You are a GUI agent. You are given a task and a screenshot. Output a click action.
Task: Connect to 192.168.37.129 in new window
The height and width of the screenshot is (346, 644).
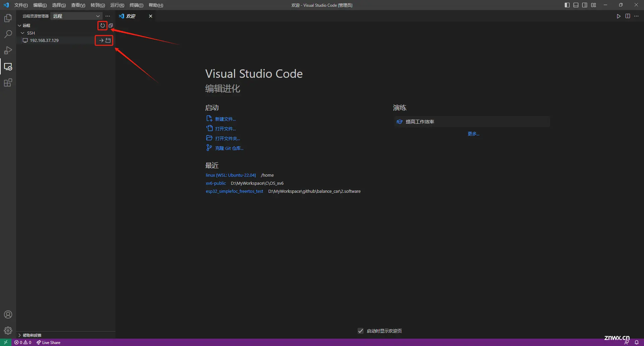pyautogui.click(x=108, y=40)
